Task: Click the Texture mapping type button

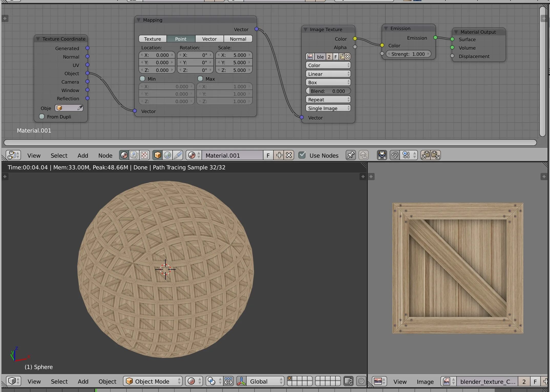Action: coord(153,39)
